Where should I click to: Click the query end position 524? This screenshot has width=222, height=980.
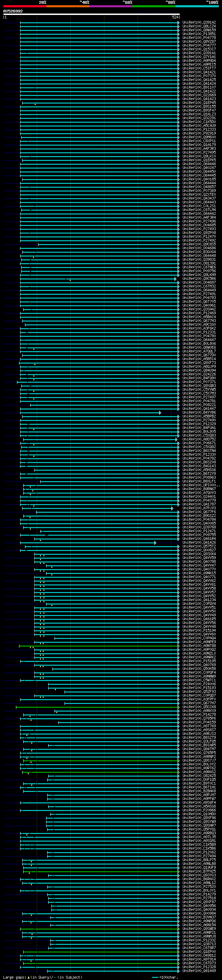(x=175, y=17)
